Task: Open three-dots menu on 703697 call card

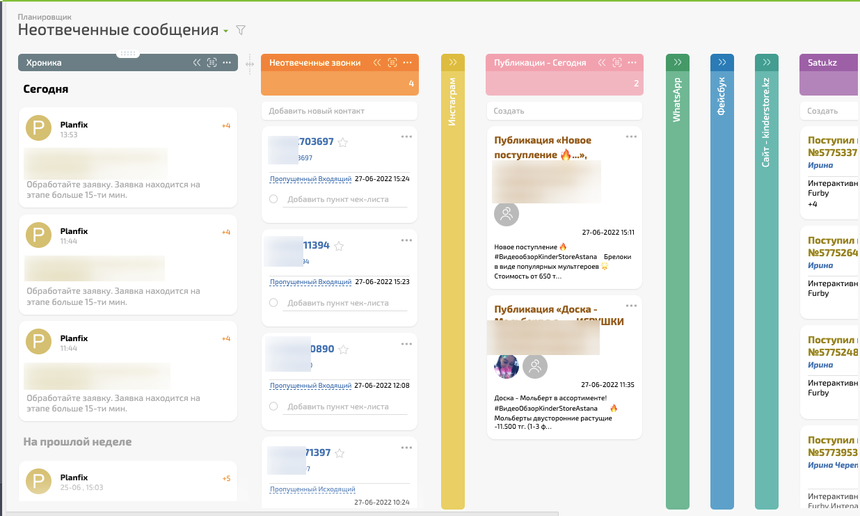Action: 406,137
